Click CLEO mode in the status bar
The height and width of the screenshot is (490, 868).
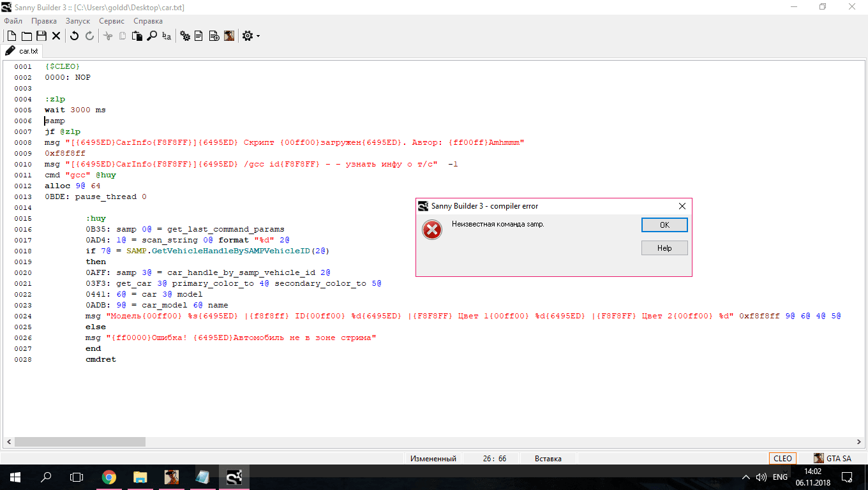pyautogui.click(x=782, y=458)
